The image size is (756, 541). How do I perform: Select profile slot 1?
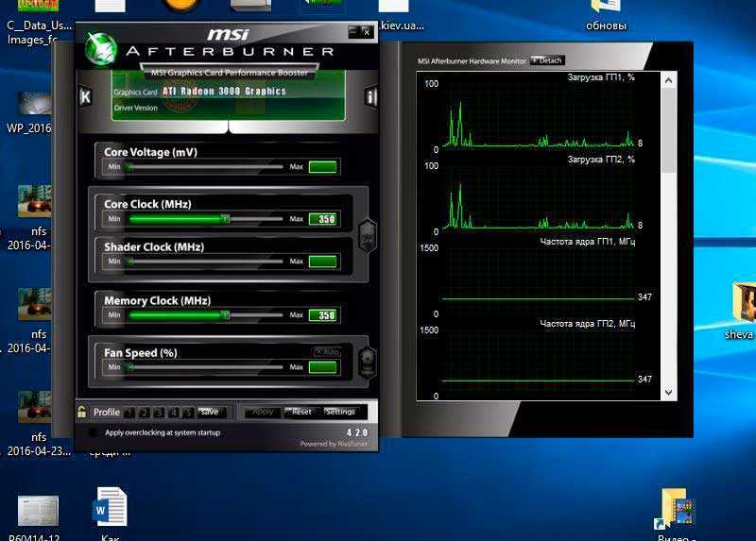coord(129,413)
